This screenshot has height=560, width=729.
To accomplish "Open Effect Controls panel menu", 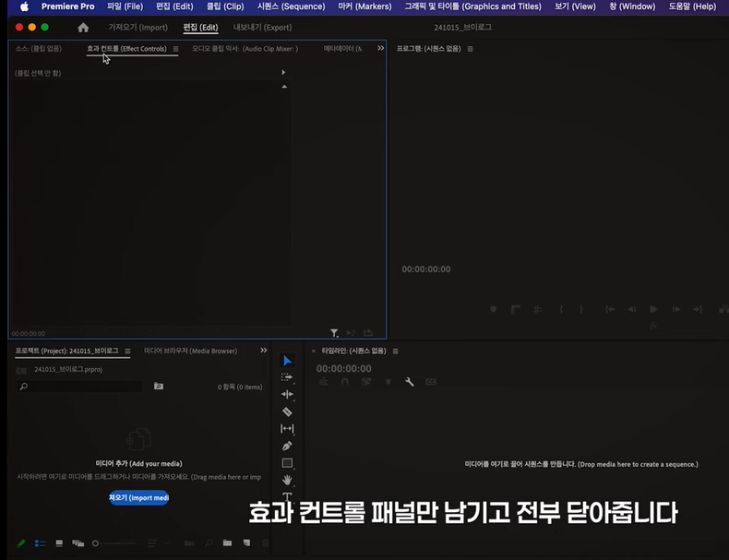I will coord(175,49).
